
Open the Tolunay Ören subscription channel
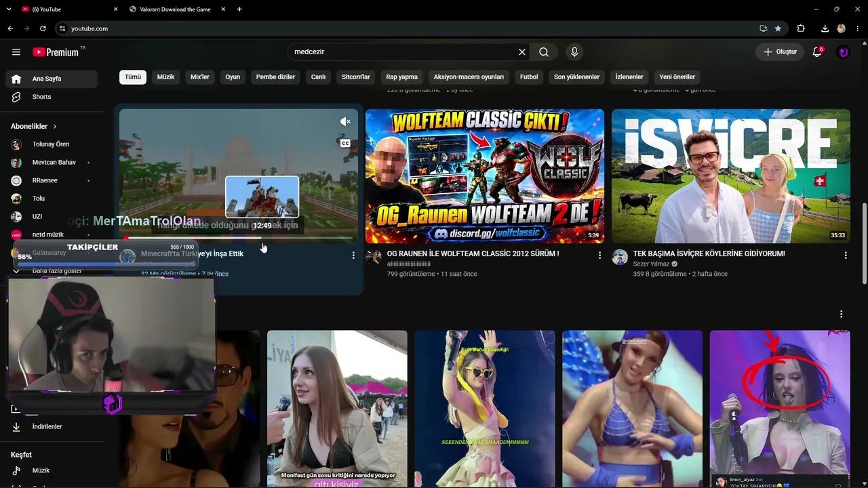coord(51,144)
